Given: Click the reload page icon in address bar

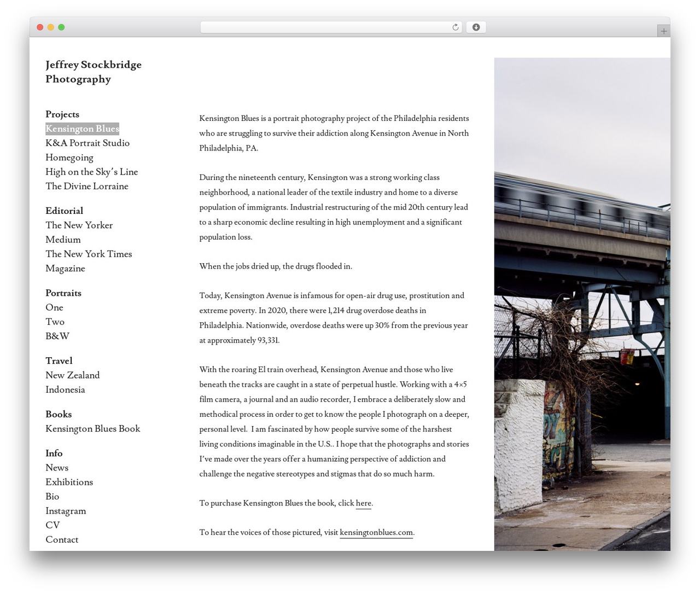Looking at the screenshot, I should click(x=455, y=27).
